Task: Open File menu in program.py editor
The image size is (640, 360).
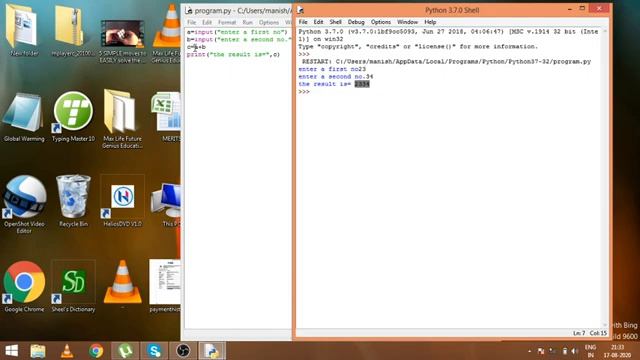Action: point(192,22)
